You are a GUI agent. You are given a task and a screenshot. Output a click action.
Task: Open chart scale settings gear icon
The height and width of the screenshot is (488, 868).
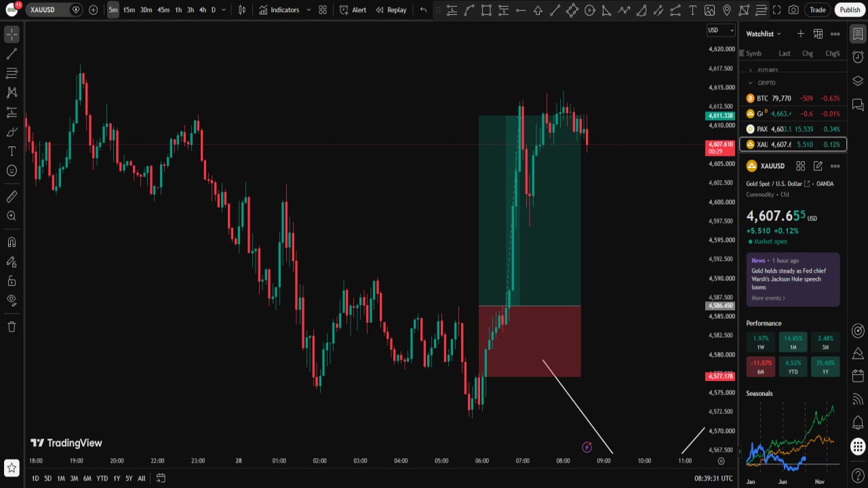(721, 461)
